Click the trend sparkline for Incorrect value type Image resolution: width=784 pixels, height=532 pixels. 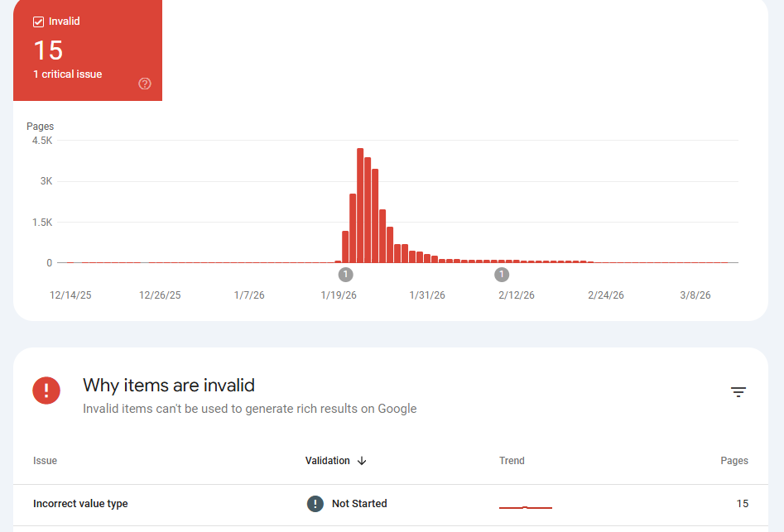coord(525,506)
